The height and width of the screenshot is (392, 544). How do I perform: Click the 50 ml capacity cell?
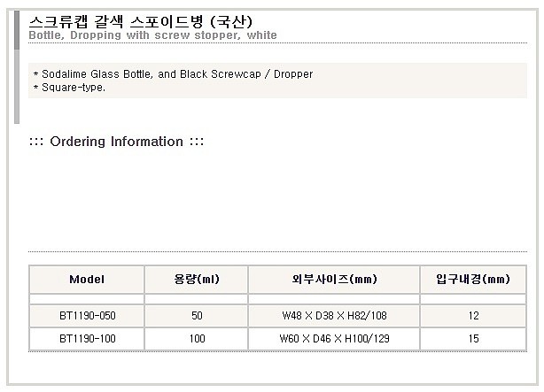click(x=196, y=315)
